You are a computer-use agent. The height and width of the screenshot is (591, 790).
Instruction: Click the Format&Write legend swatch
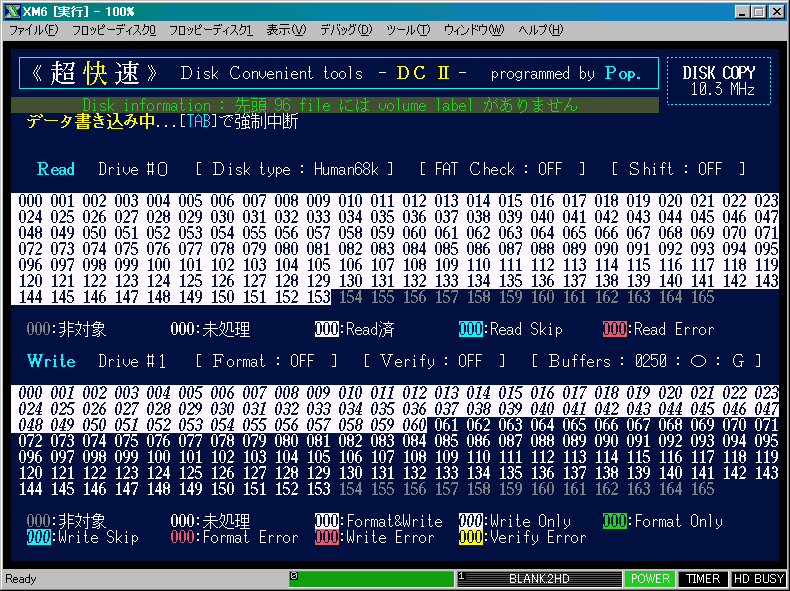click(326, 521)
